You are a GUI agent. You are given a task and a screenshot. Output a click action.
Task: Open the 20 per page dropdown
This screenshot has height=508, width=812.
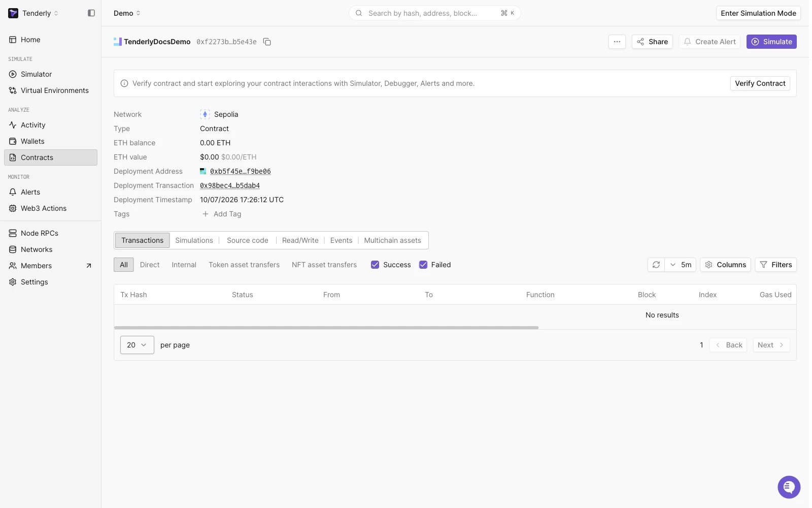point(137,345)
